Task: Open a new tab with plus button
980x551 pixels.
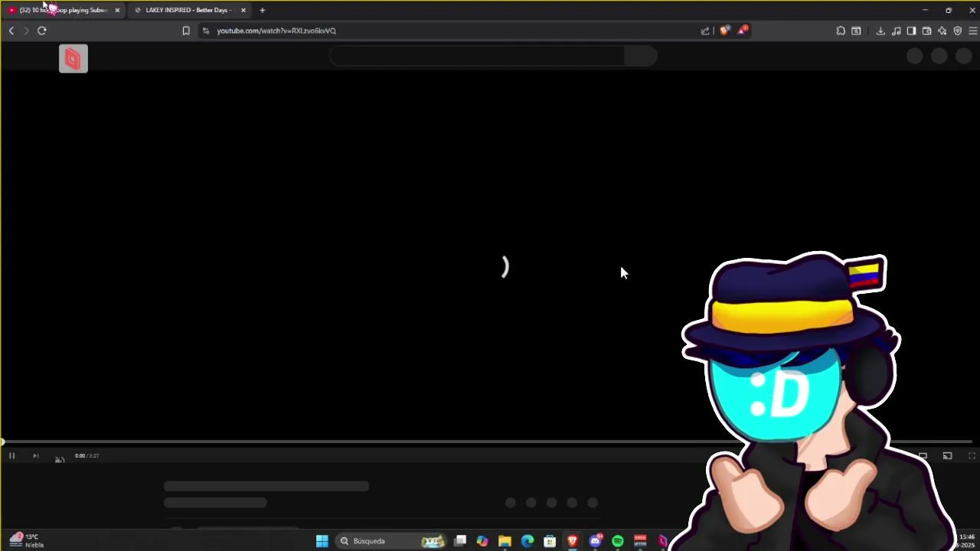Action: click(x=263, y=10)
